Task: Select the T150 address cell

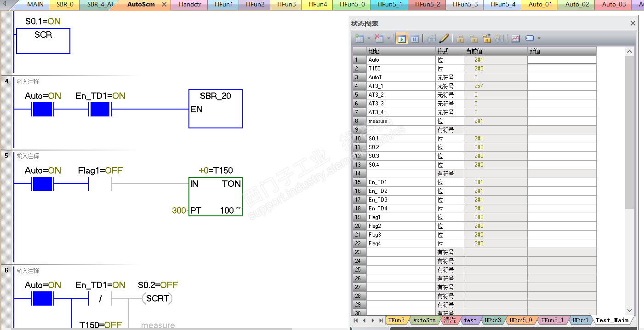Action: [x=401, y=69]
